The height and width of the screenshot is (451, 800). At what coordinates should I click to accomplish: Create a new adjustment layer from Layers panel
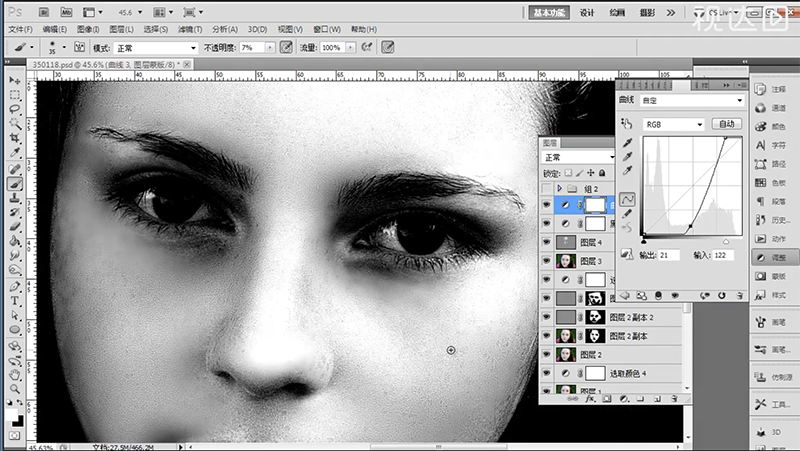624,399
